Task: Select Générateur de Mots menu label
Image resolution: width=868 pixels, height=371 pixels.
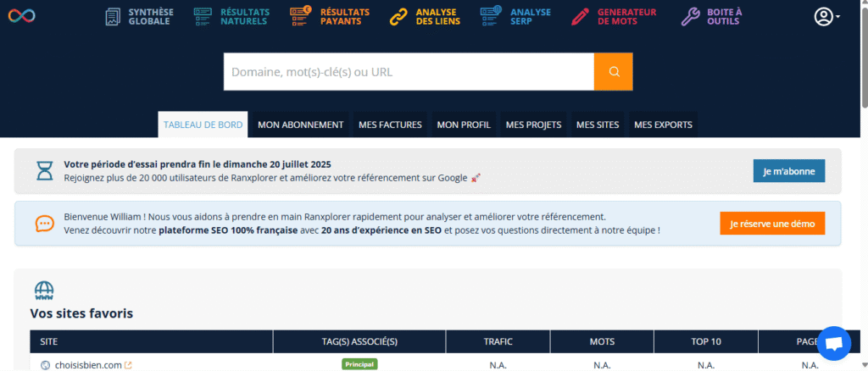Action: (x=626, y=17)
